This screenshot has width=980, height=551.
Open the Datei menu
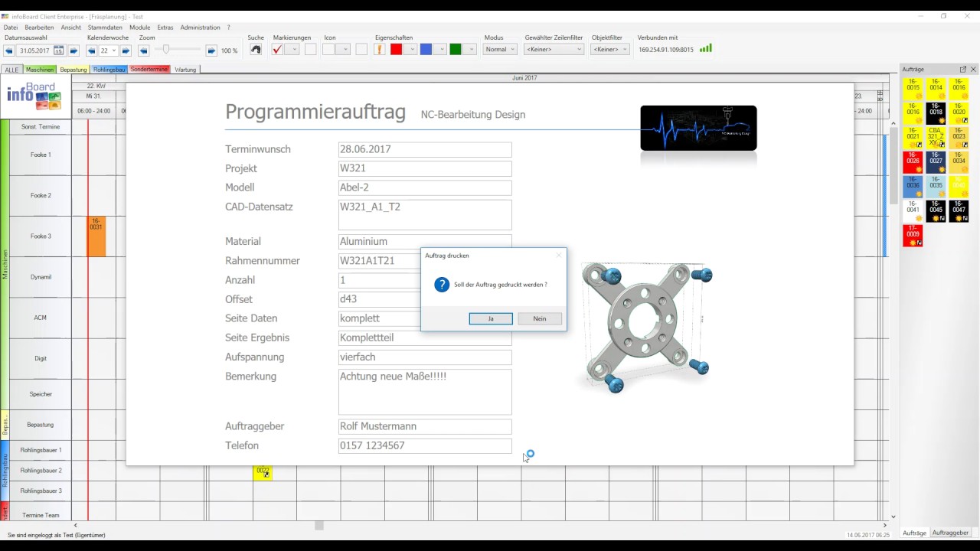point(11,28)
